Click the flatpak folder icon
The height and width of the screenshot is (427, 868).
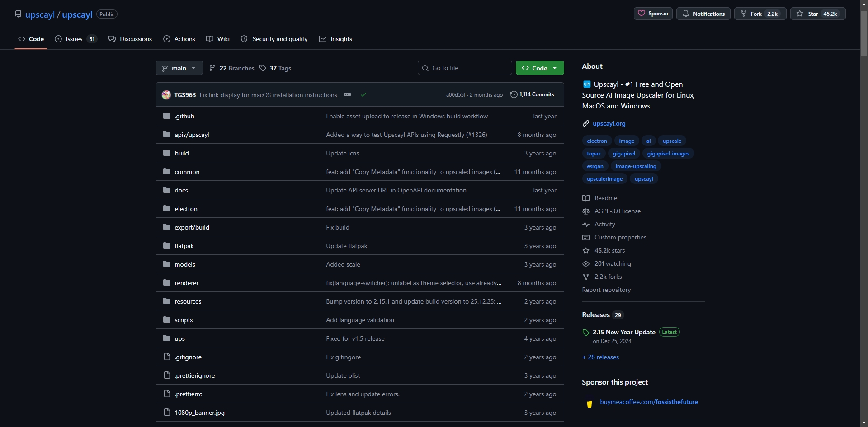point(167,246)
